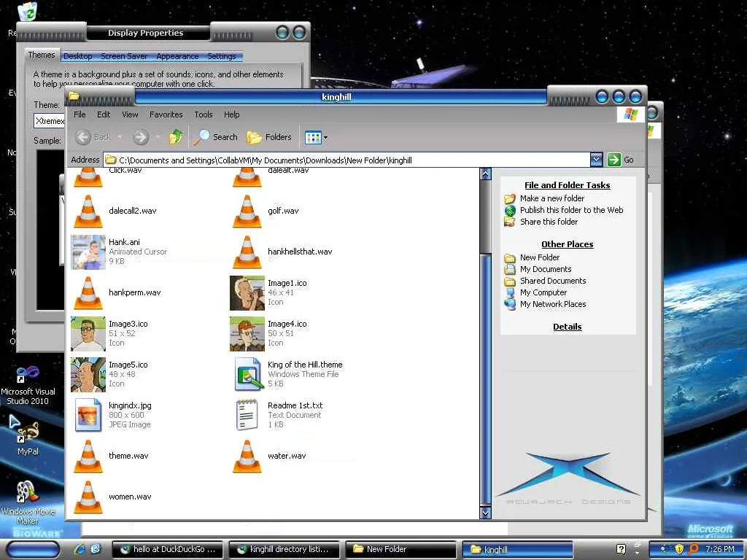Switch to Appearance tab in Display Properties
Viewport: 747px width, 560px height.
coord(177,56)
